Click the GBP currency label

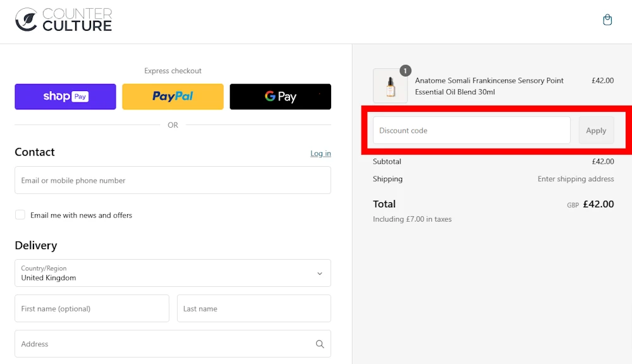pos(573,205)
